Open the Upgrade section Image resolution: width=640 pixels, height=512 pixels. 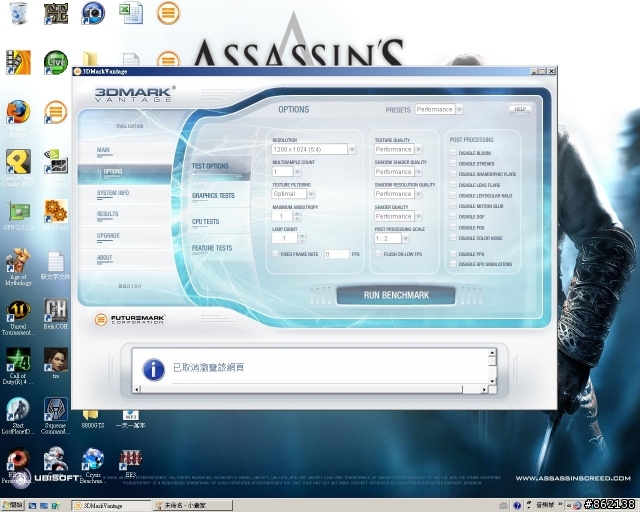(108, 236)
